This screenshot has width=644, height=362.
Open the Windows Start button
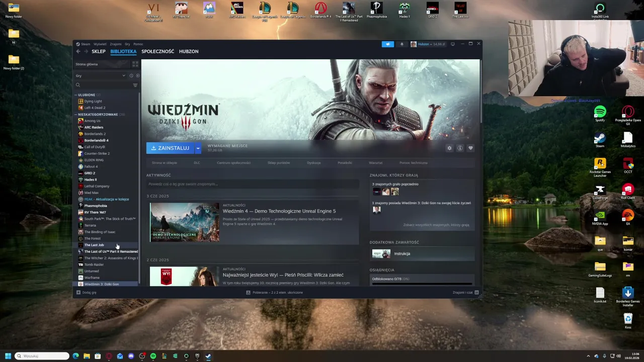click(x=8, y=356)
